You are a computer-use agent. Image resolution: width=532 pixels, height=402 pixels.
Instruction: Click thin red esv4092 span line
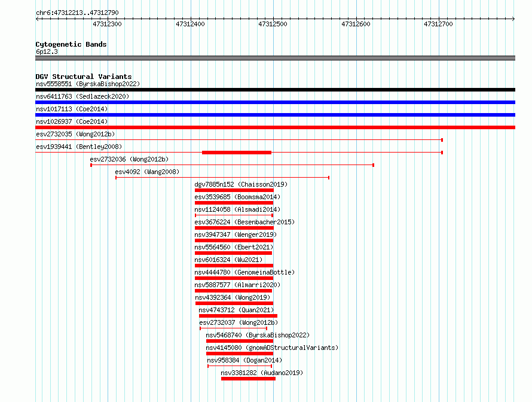coord(222,178)
